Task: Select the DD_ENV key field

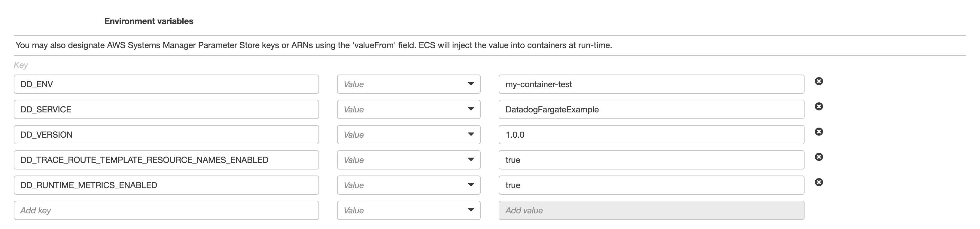Action: (x=166, y=84)
